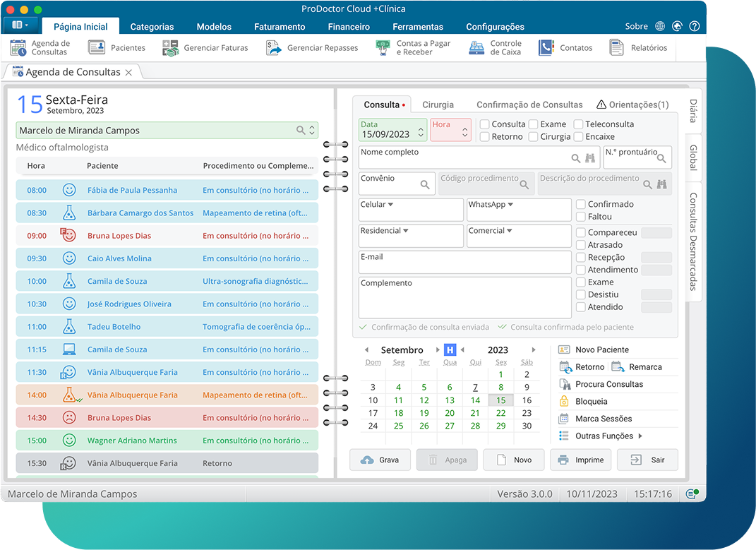Viewport: 756px width, 550px height.
Task: Select day 20 on the September calendar
Action: click(450, 413)
